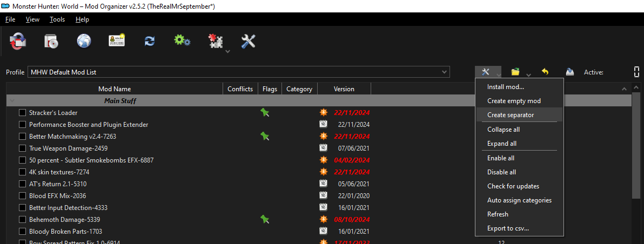Click the orange update icon for Behemoth Damage
644x244 pixels.
(x=324, y=219)
